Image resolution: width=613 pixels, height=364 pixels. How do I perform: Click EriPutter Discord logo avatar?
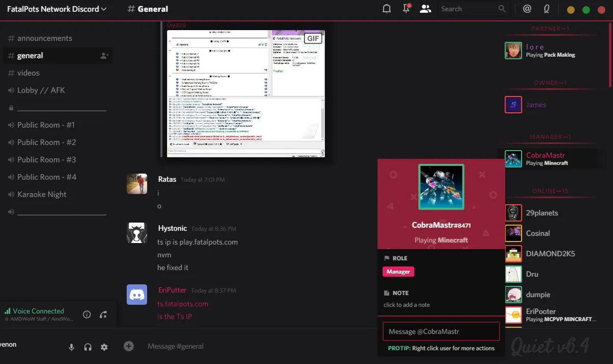(137, 295)
